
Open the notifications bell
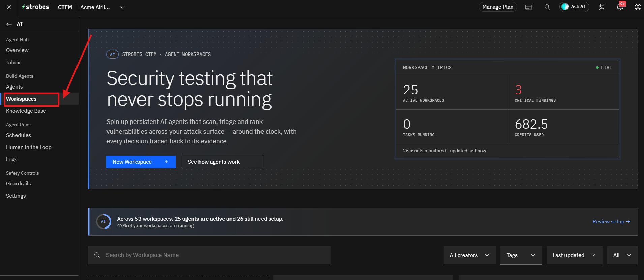point(620,7)
